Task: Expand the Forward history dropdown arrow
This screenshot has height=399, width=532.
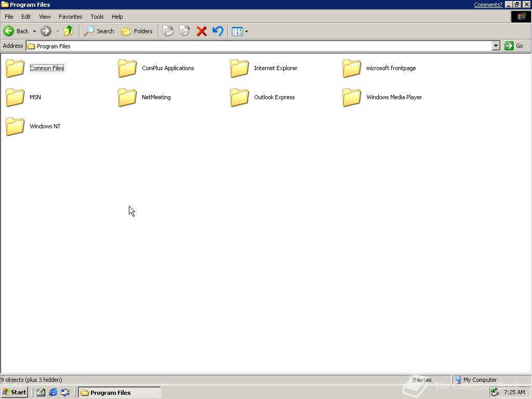Action: 58,32
